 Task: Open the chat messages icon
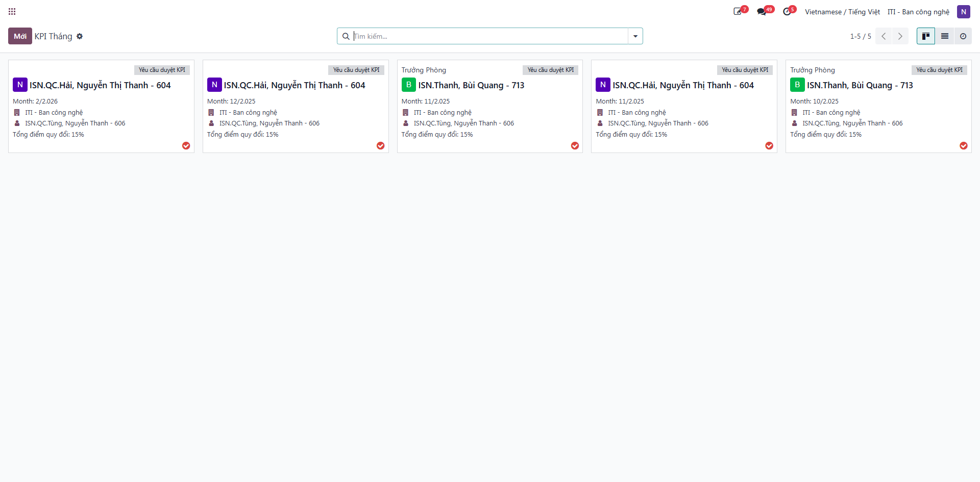[x=762, y=12]
